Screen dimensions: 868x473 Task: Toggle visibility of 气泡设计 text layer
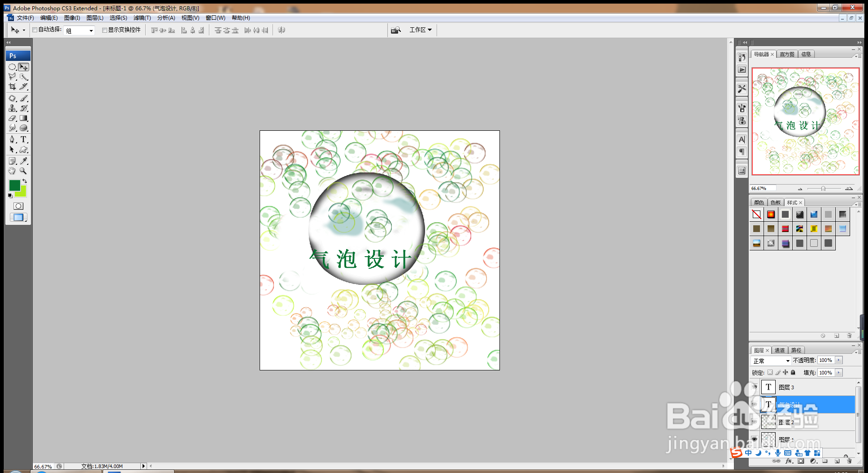755,404
